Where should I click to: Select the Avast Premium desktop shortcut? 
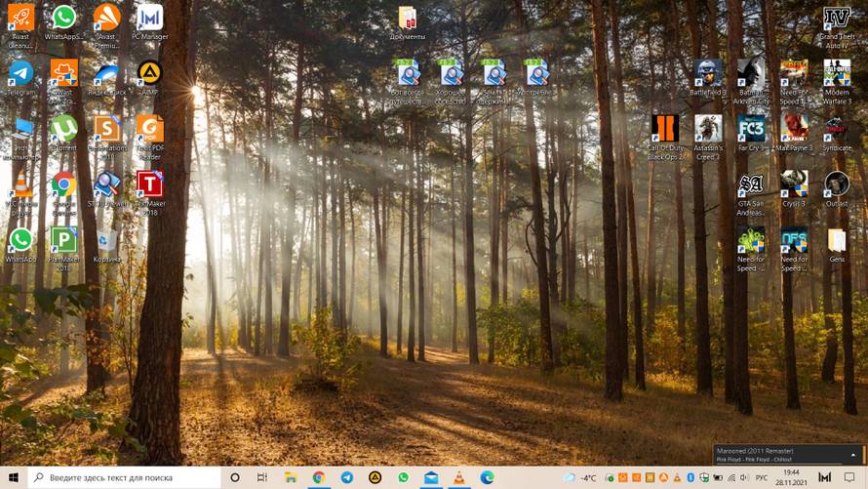pos(107,26)
